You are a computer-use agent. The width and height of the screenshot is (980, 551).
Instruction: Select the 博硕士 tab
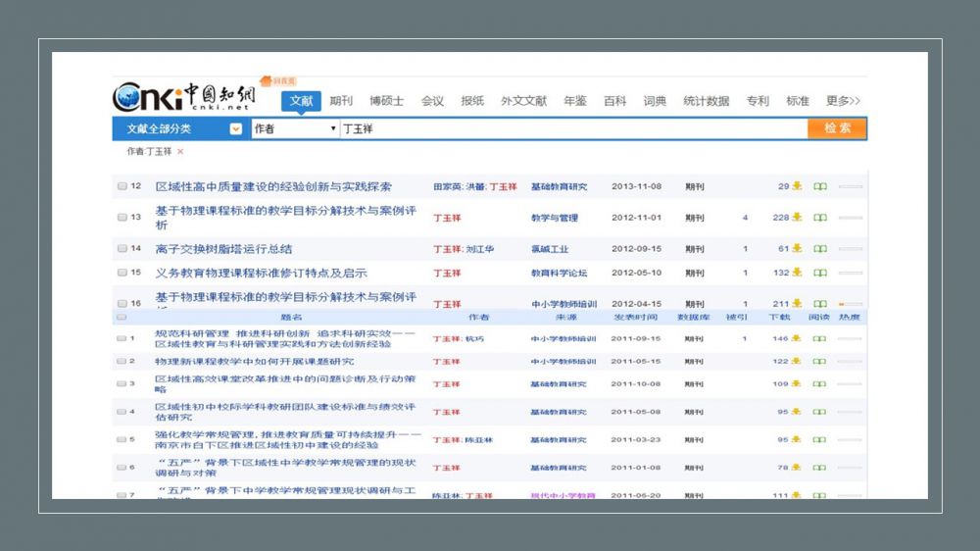click(386, 101)
